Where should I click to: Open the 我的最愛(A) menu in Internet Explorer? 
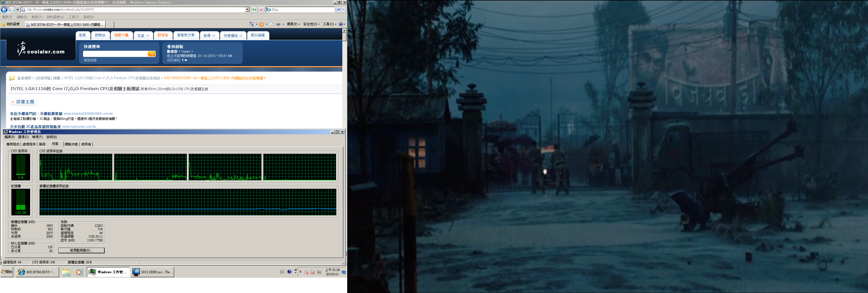(55, 17)
